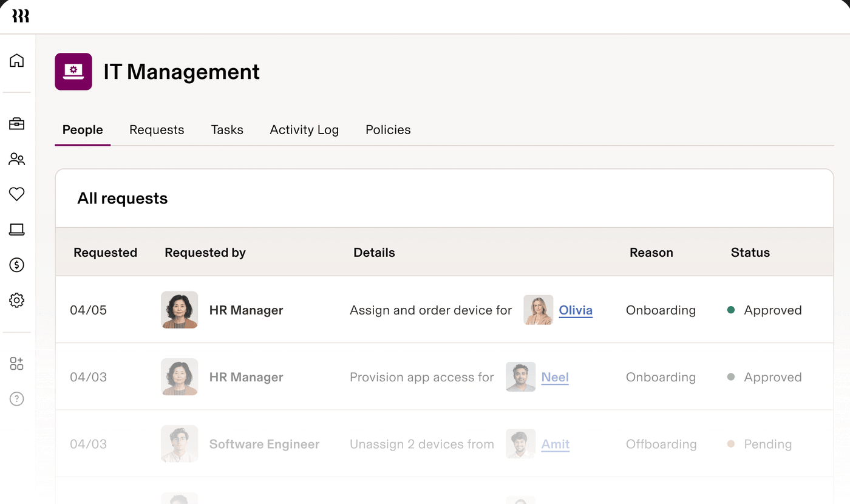Go to Home in the sidebar

coord(17,60)
